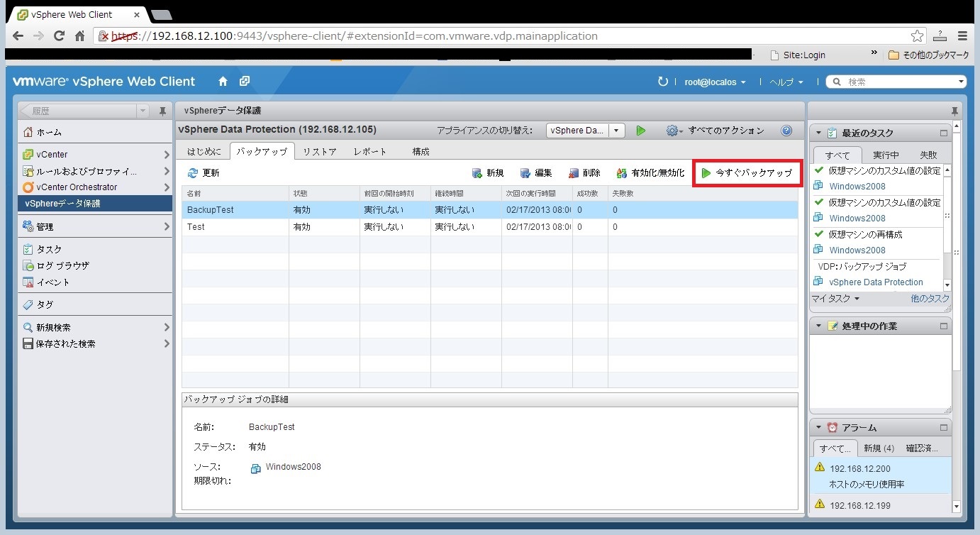
Task: Click the browser reload button
Action: point(60,35)
